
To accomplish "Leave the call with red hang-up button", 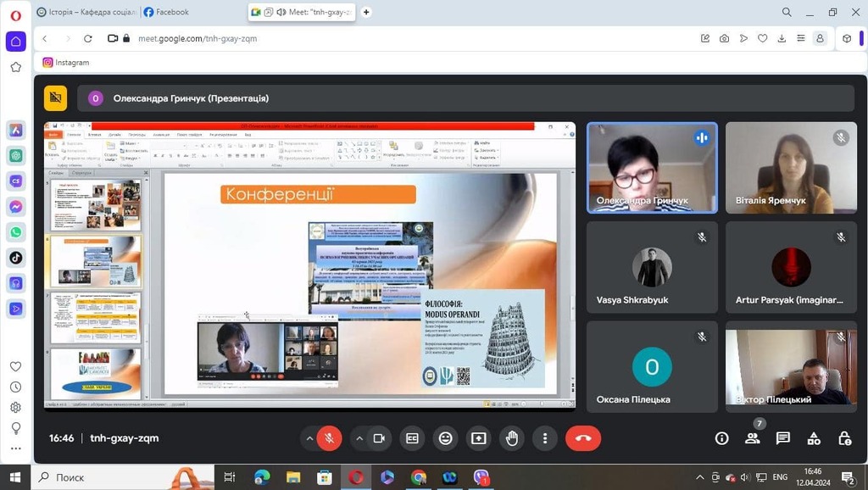I will [x=582, y=438].
